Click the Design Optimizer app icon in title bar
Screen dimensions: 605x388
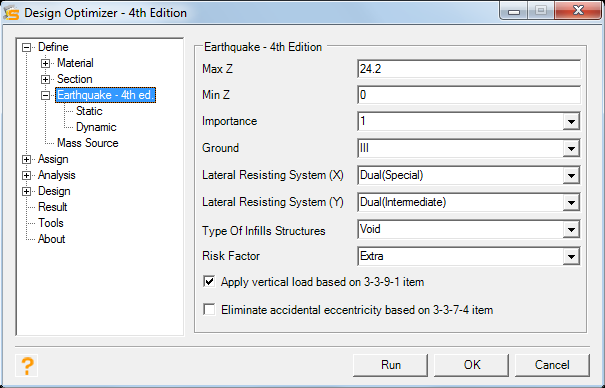(11, 12)
